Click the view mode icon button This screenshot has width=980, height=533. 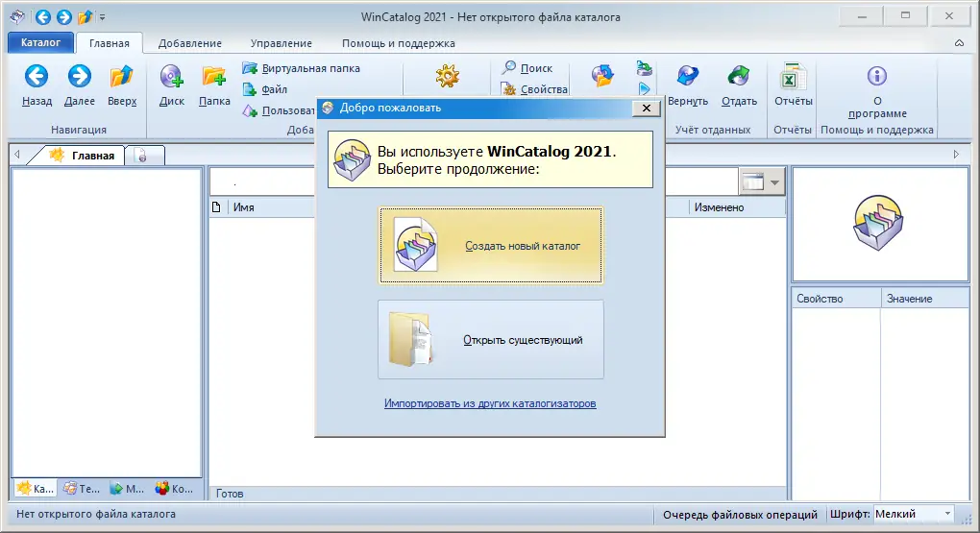[x=753, y=182]
